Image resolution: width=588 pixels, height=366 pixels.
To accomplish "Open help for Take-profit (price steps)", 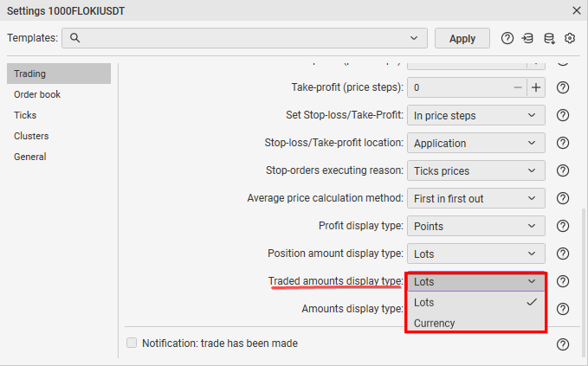I will (x=563, y=87).
